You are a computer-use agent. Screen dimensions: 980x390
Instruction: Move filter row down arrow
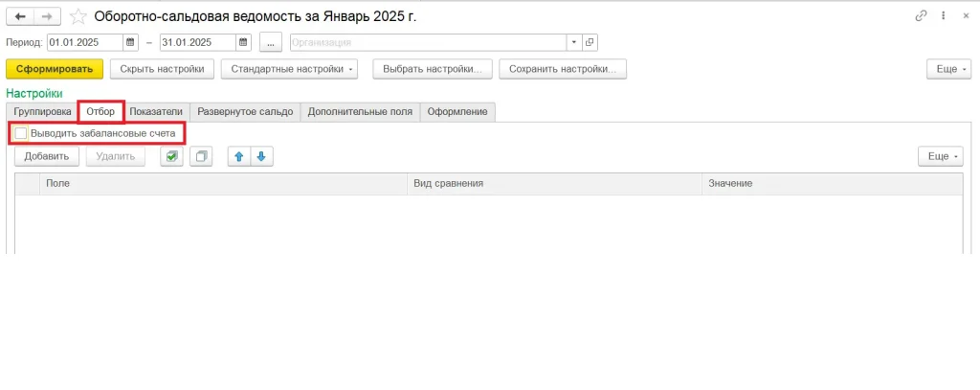click(x=262, y=156)
